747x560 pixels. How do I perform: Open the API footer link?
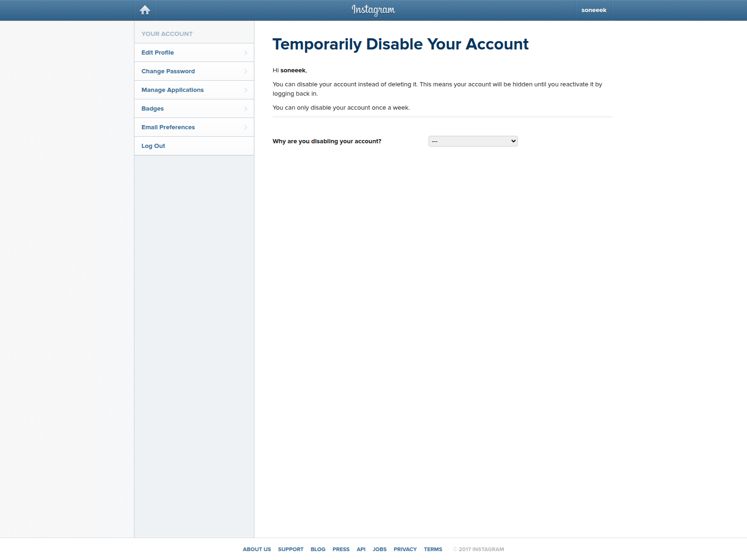(361, 549)
